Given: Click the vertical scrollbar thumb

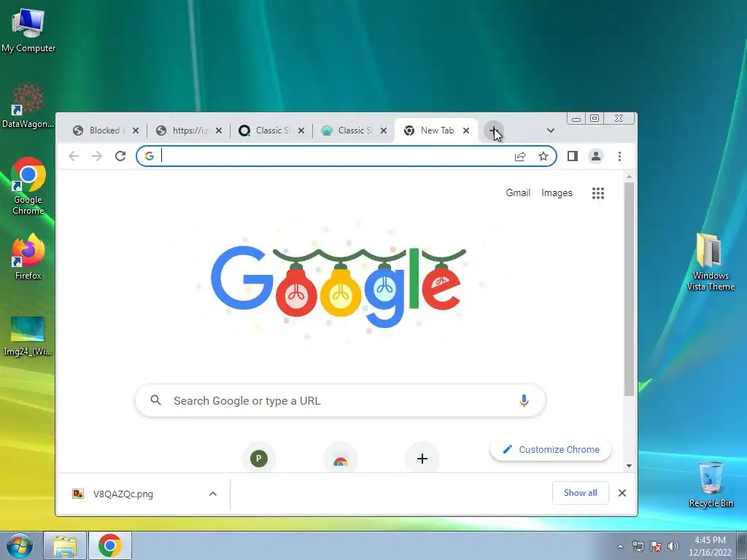Looking at the screenshot, I should (x=629, y=289).
